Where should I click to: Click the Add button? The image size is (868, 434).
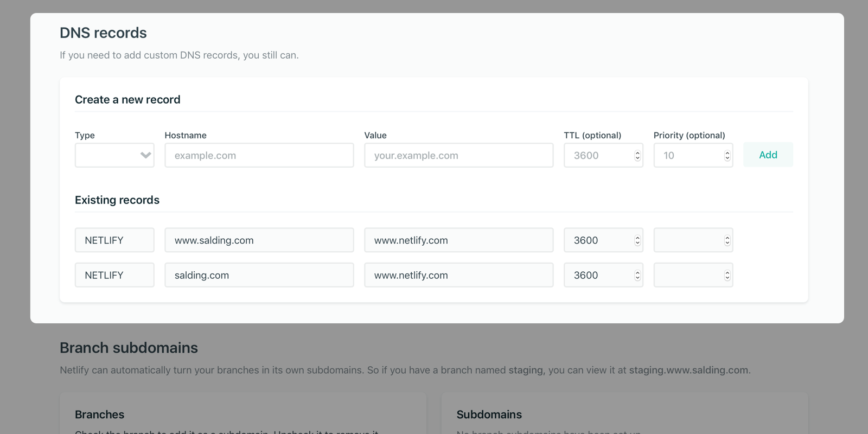click(x=768, y=155)
